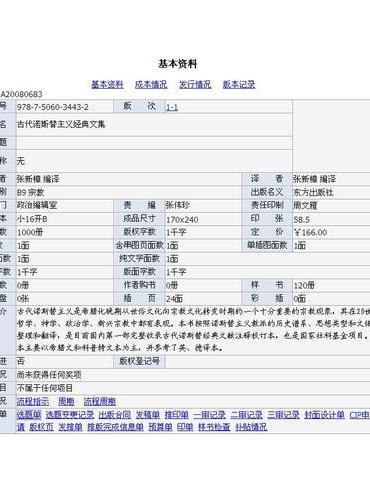Open the 印单 link

(185, 427)
